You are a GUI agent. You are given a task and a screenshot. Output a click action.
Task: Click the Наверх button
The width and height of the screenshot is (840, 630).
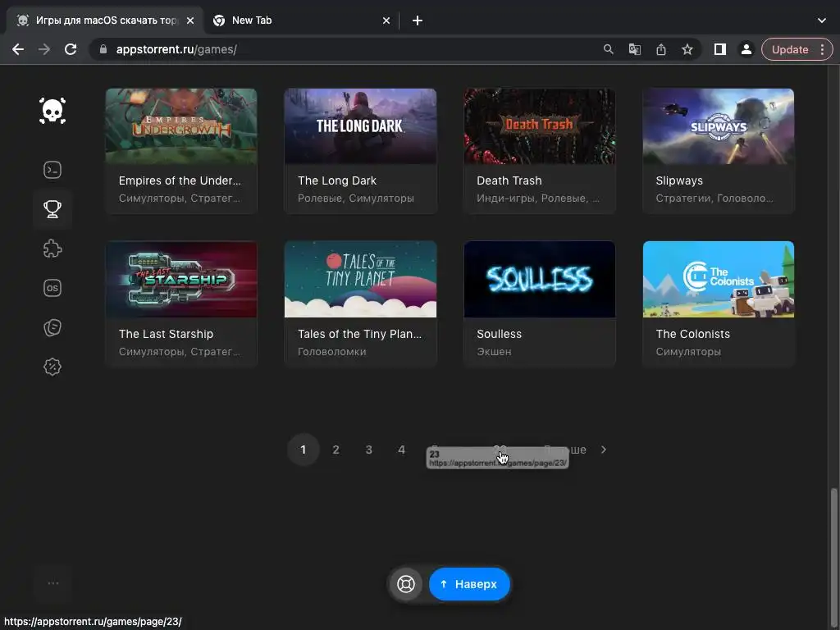pyautogui.click(x=469, y=584)
